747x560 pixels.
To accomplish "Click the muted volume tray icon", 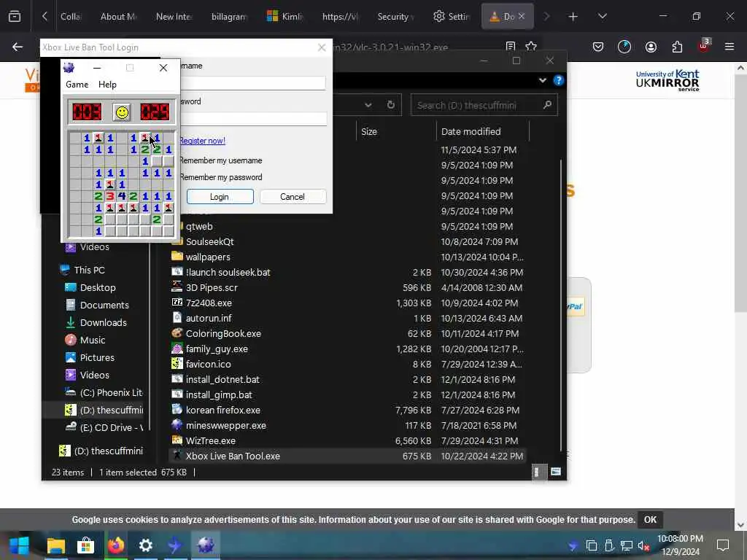I will [x=644, y=545].
